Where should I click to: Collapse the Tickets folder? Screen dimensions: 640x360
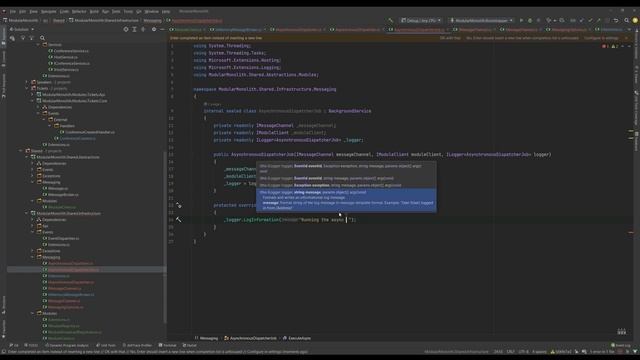[x=27, y=88]
